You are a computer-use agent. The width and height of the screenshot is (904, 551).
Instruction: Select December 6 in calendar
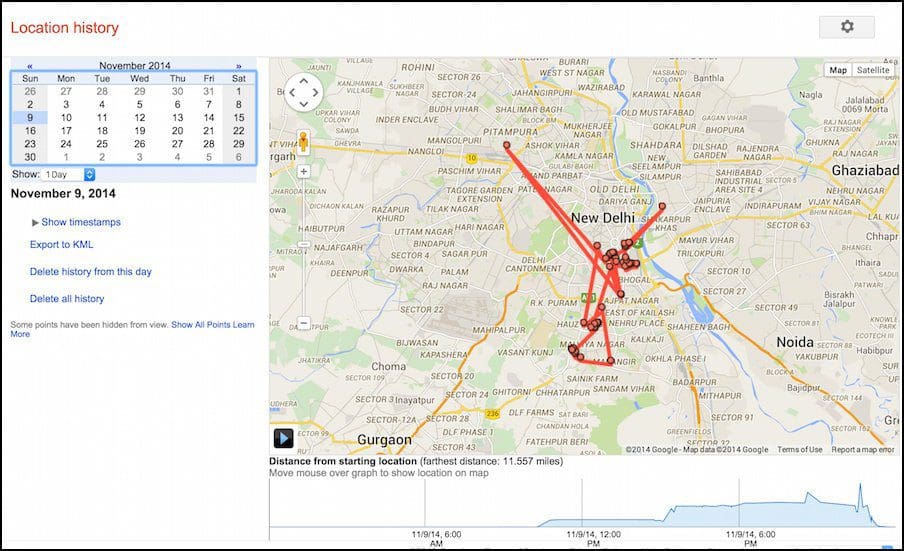click(239, 157)
